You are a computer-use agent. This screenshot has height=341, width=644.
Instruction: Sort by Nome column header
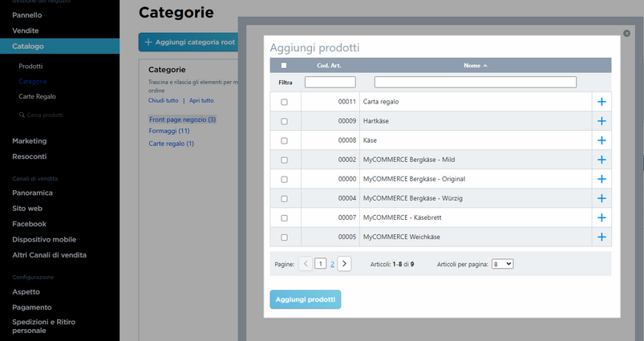tap(472, 66)
